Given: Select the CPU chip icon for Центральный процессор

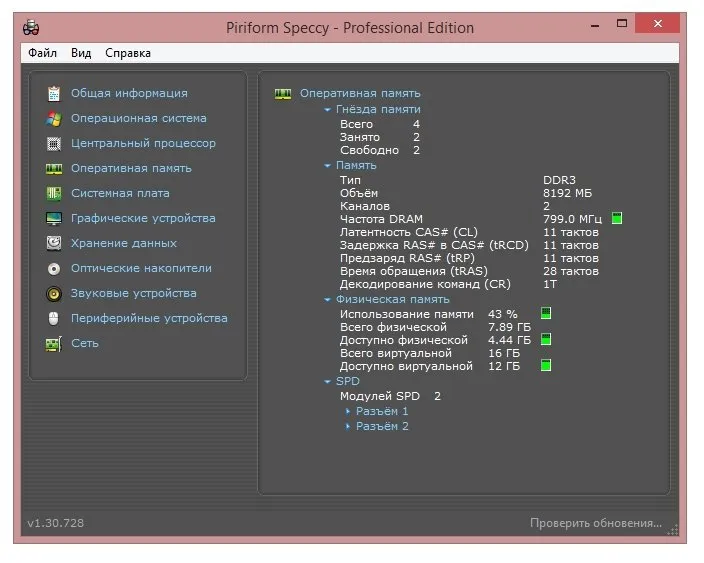Looking at the screenshot, I should click(54, 144).
